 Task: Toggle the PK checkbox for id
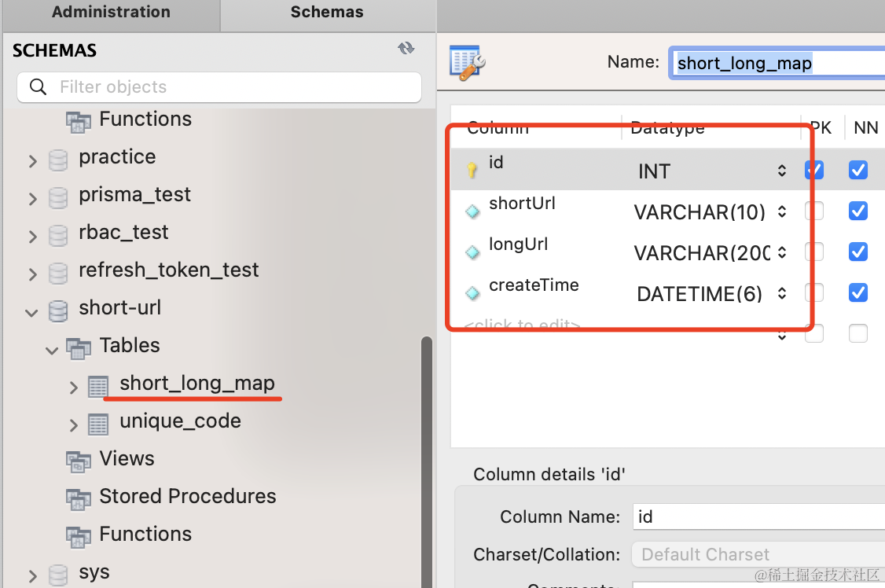(x=815, y=170)
